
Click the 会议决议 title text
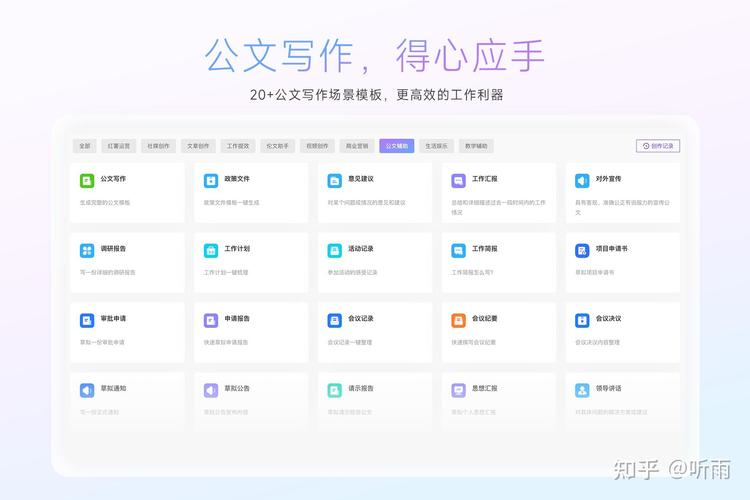click(608, 319)
